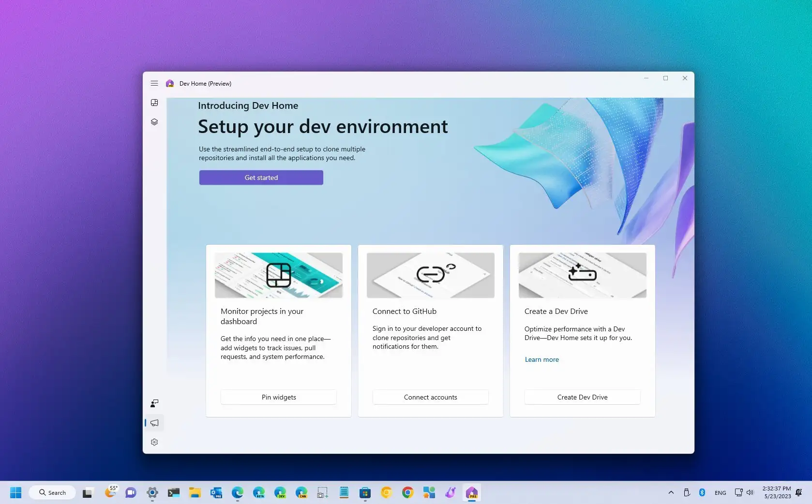
Task: Open the Dashboard from the Dev Home sidebar
Action: coord(154,103)
